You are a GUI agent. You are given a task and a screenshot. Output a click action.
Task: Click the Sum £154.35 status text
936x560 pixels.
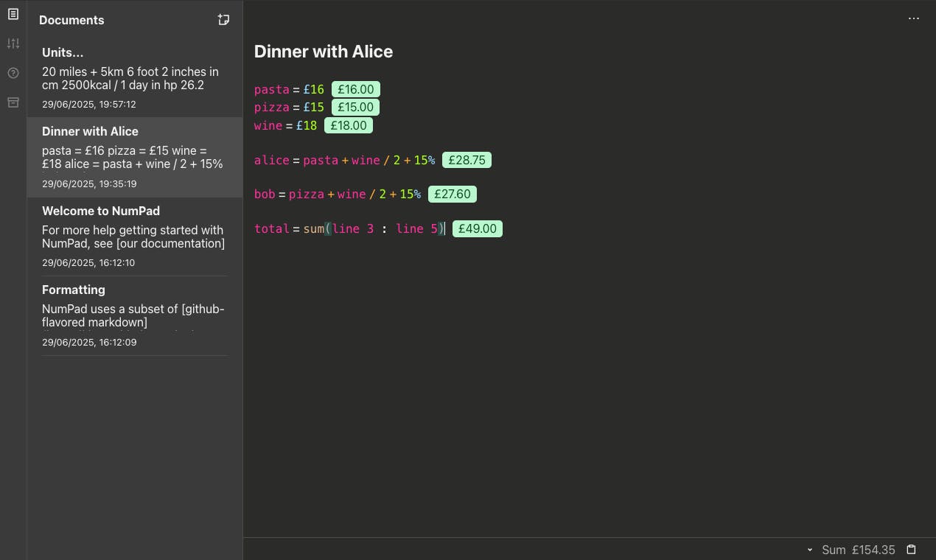(x=859, y=550)
